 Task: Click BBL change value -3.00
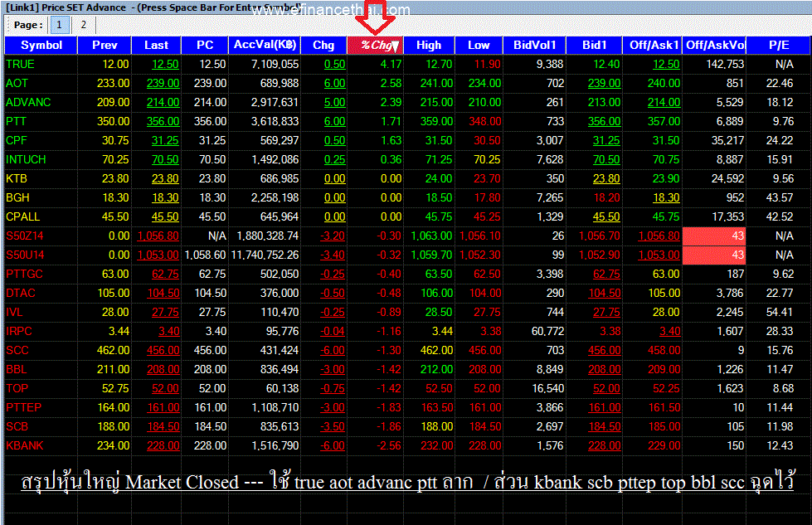click(333, 370)
